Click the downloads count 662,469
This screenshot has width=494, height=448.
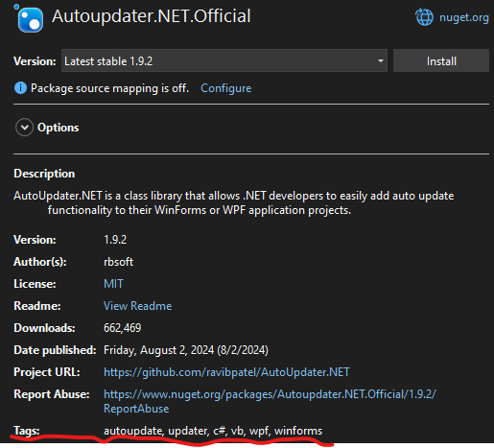(122, 328)
